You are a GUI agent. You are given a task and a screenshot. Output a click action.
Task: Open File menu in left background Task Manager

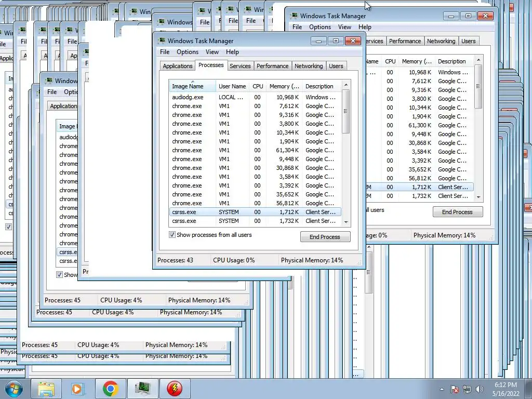pyautogui.click(x=52, y=91)
